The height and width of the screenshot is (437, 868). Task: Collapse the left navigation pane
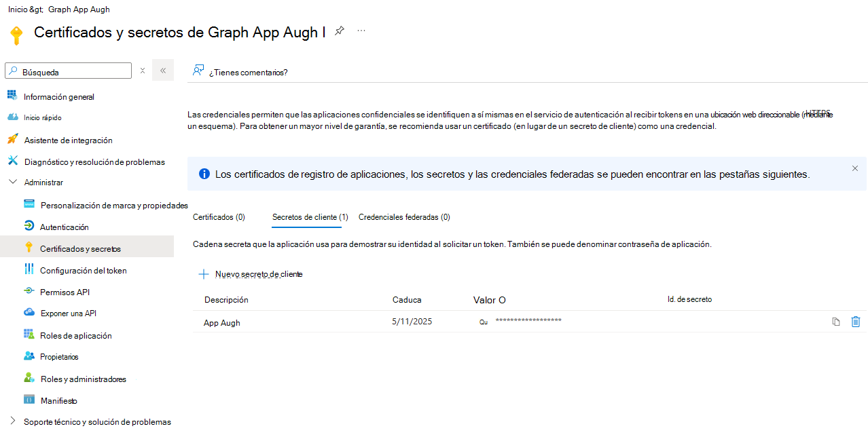pyautogui.click(x=162, y=70)
